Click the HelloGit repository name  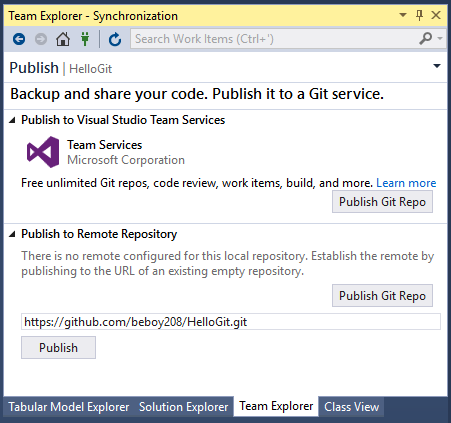pyautogui.click(x=90, y=69)
